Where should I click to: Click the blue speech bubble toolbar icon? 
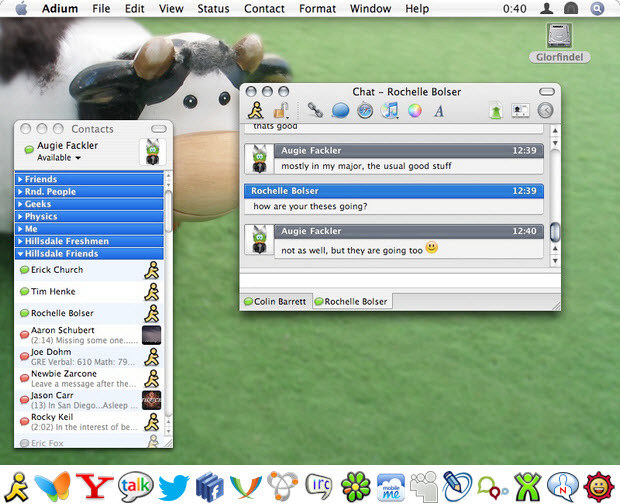click(340, 110)
